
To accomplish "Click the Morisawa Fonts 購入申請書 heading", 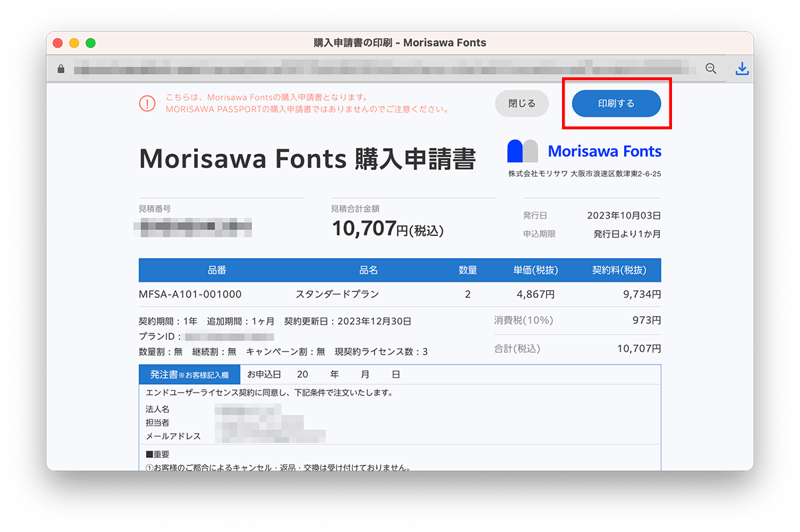I will (x=307, y=159).
